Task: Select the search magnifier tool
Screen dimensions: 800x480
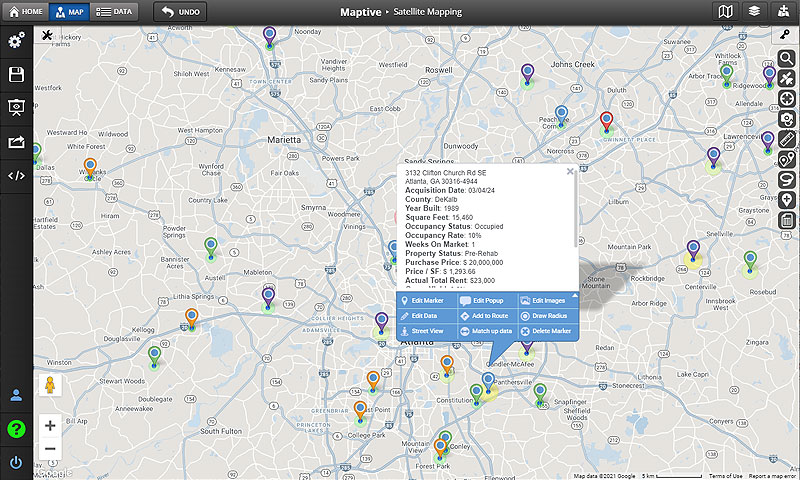Action: pos(787,58)
